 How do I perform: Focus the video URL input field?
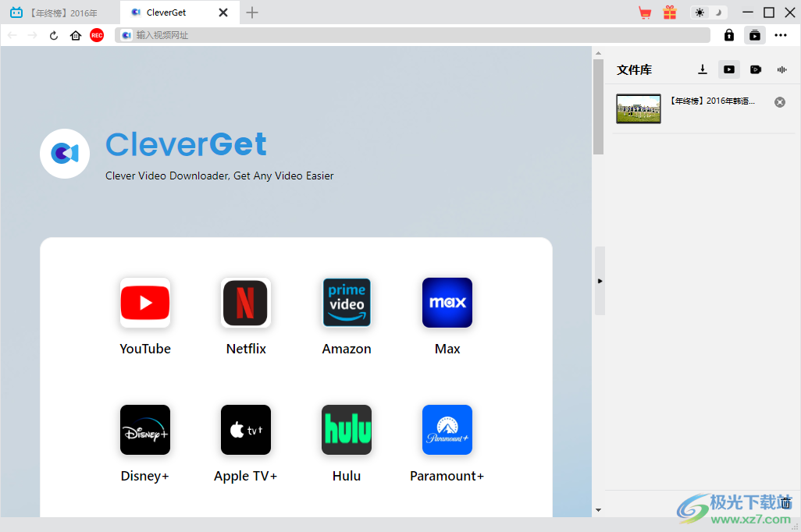(413, 35)
